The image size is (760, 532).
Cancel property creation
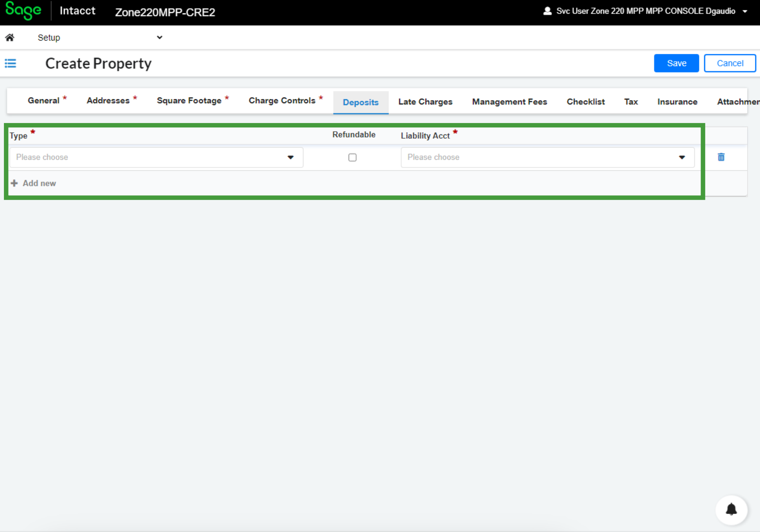(x=730, y=63)
